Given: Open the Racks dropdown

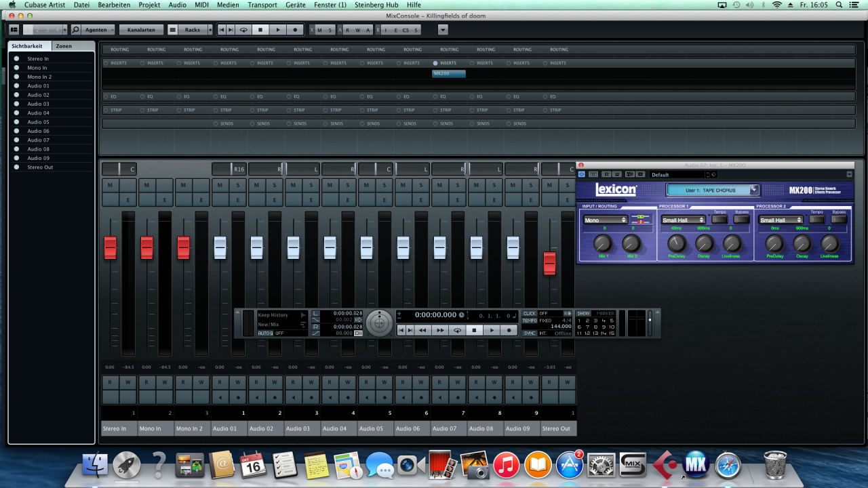Looking at the screenshot, I should click(193, 30).
